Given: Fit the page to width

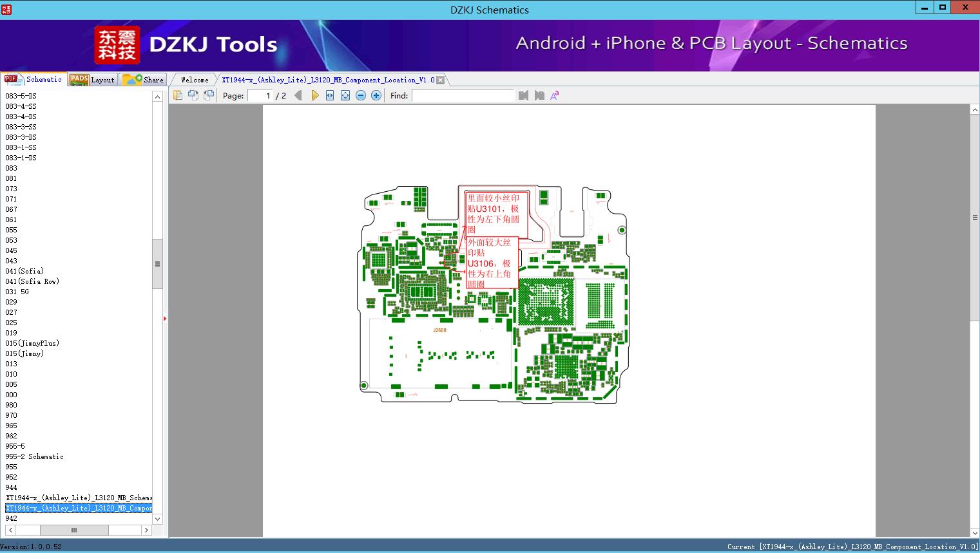Looking at the screenshot, I should click(330, 95).
